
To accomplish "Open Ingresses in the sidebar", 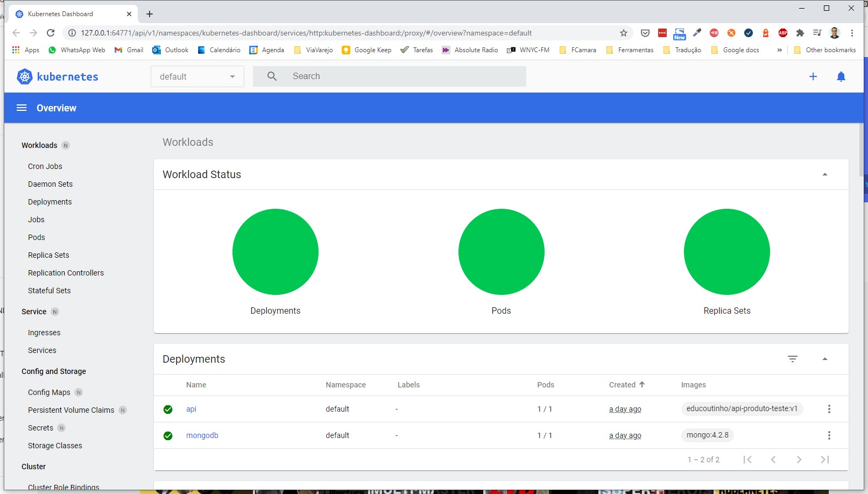I will click(44, 333).
